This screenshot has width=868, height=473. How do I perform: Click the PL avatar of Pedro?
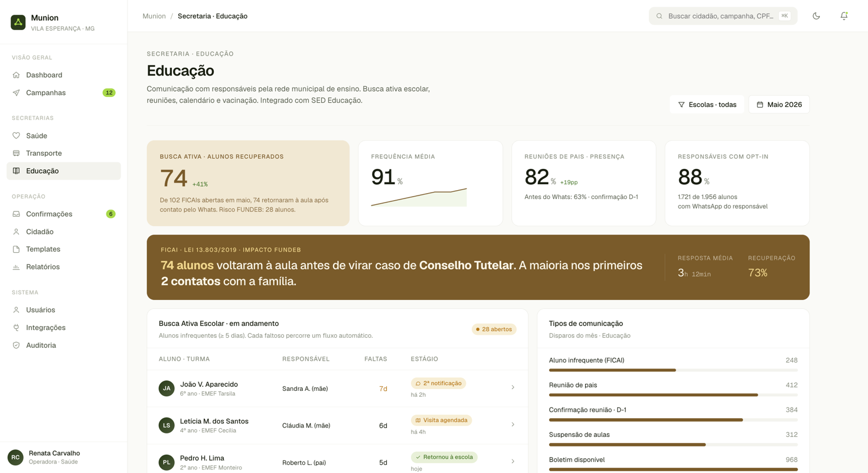tap(167, 462)
